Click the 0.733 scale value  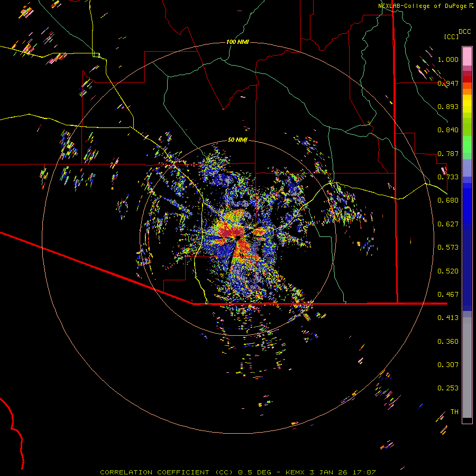(448, 177)
